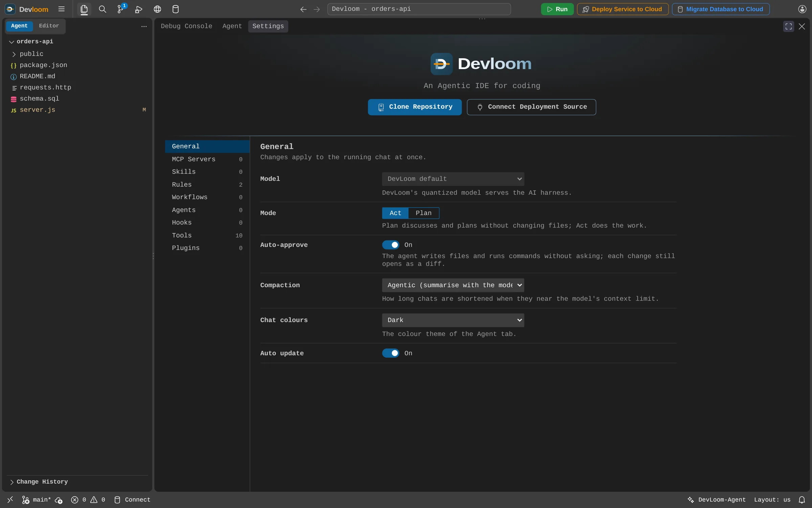Open the warnings triangle indicator
The image size is (812, 508).
click(98, 500)
